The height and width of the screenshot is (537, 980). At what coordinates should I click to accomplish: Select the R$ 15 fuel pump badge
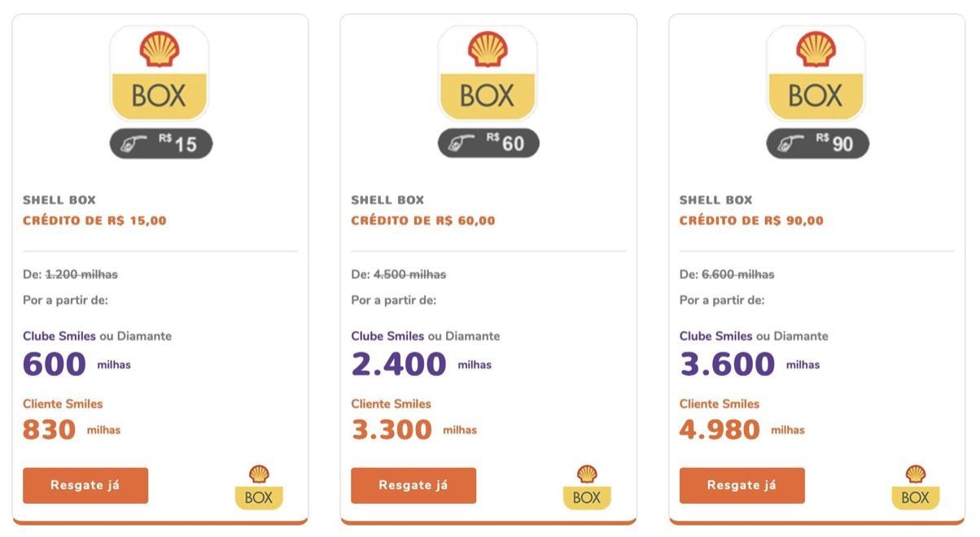click(161, 143)
